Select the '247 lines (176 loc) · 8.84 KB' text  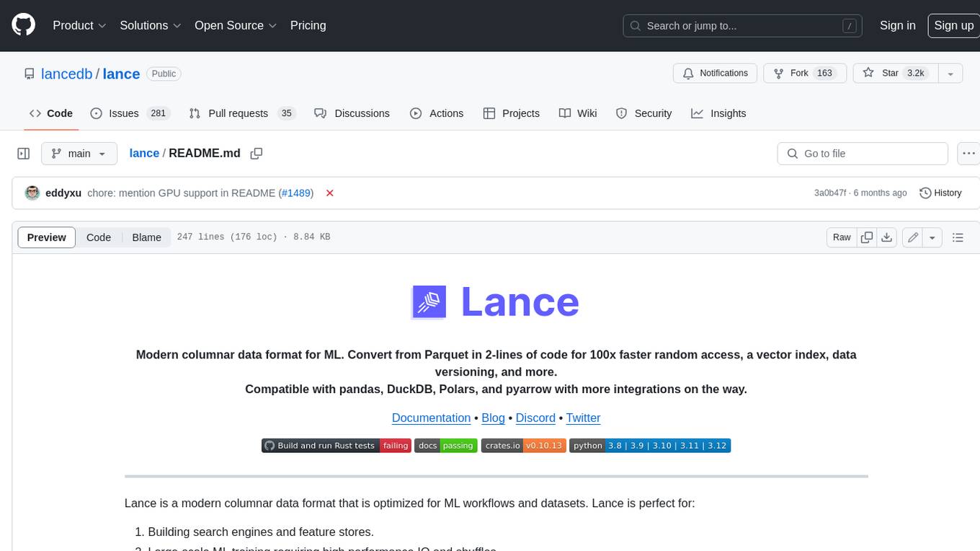tap(253, 237)
